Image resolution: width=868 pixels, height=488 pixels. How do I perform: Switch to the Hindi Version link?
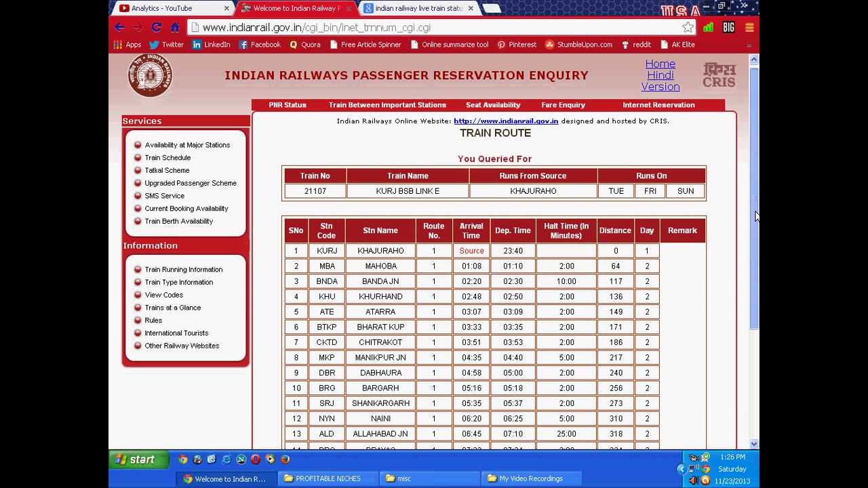click(660, 81)
